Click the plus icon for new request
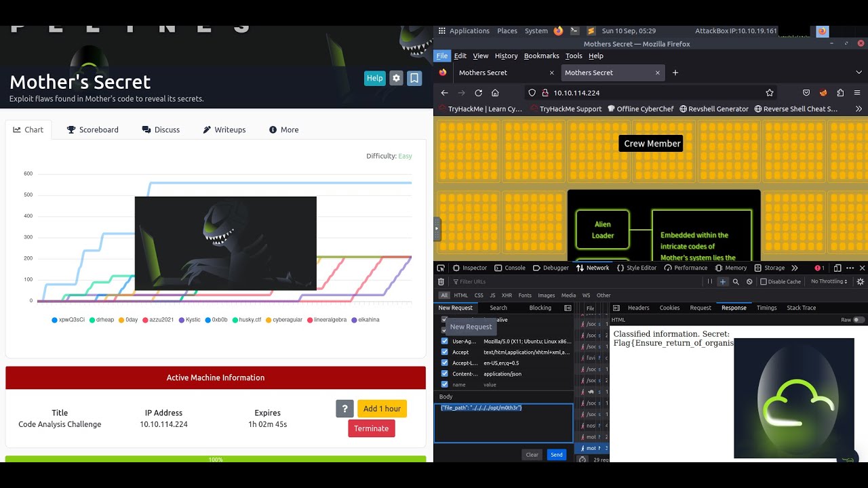Image resolution: width=868 pixels, height=488 pixels. pyautogui.click(x=723, y=281)
